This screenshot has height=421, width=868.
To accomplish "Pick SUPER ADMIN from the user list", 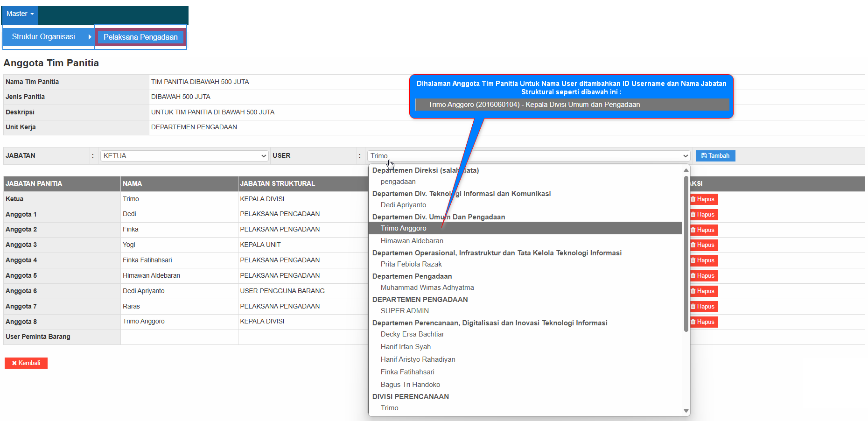I will pos(405,311).
